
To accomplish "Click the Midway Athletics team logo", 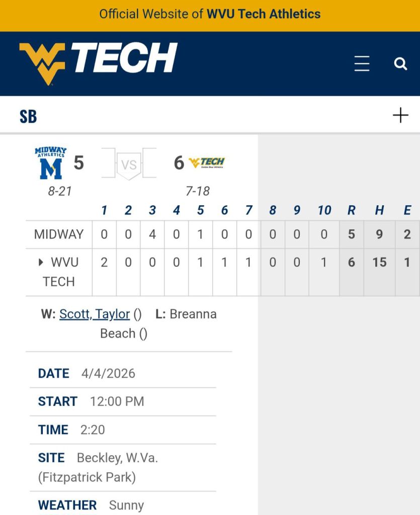I will point(50,163).
